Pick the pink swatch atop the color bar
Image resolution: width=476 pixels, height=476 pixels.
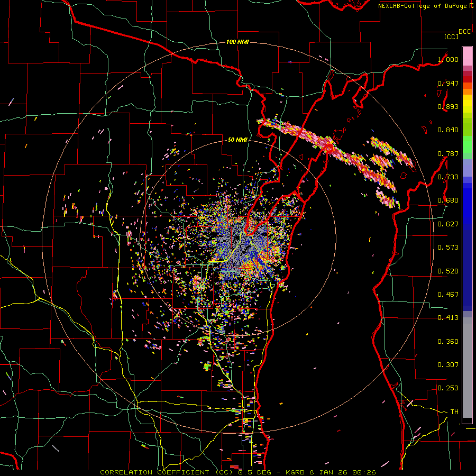tap(467, 57)
